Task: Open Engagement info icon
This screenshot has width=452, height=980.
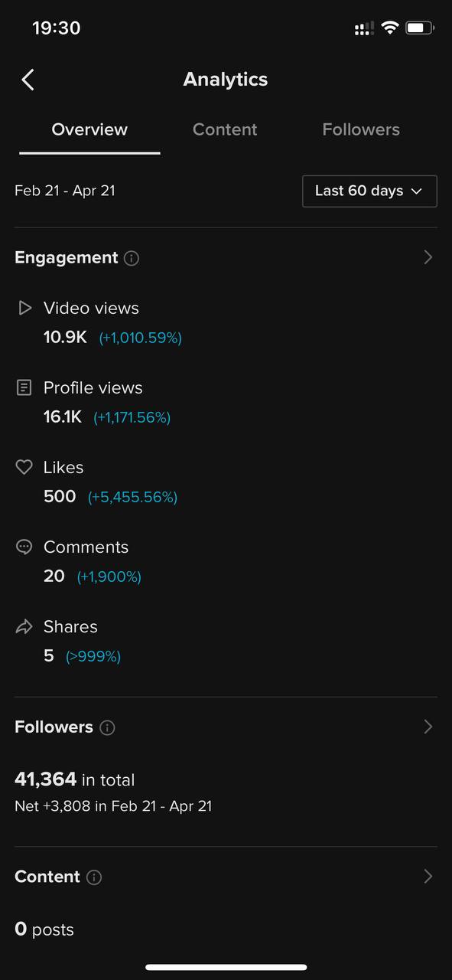Action: pos(132,258)
